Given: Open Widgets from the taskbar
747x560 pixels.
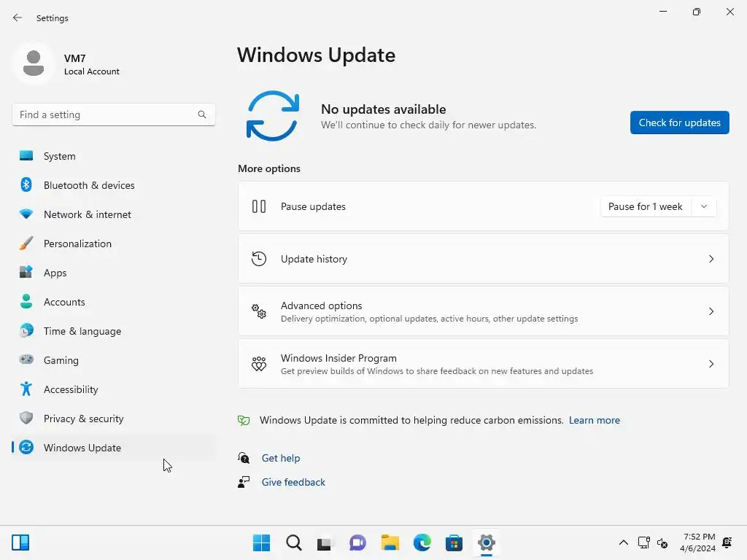Looking at the screenshot, I should [x=20, y=542].
